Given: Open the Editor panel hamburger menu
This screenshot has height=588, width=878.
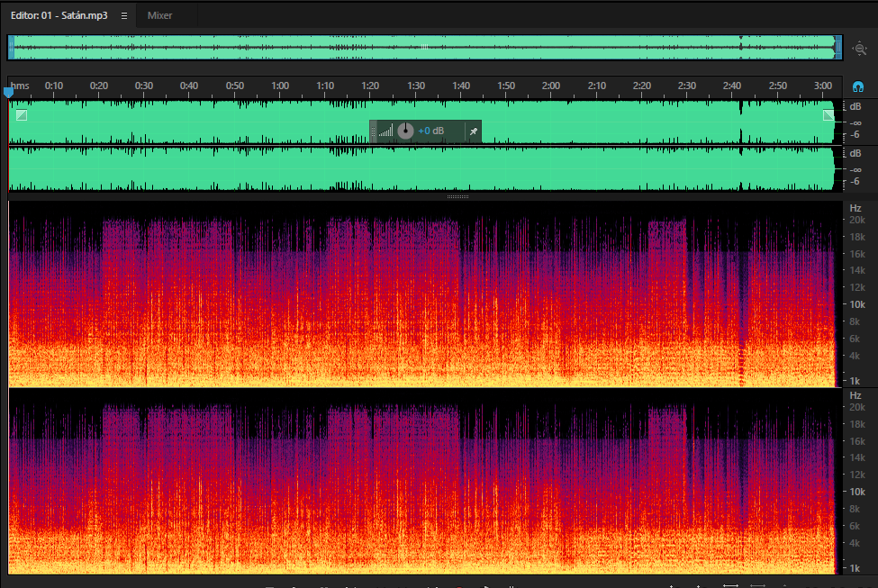Looking at the screenshot, I should pos(124,15).
